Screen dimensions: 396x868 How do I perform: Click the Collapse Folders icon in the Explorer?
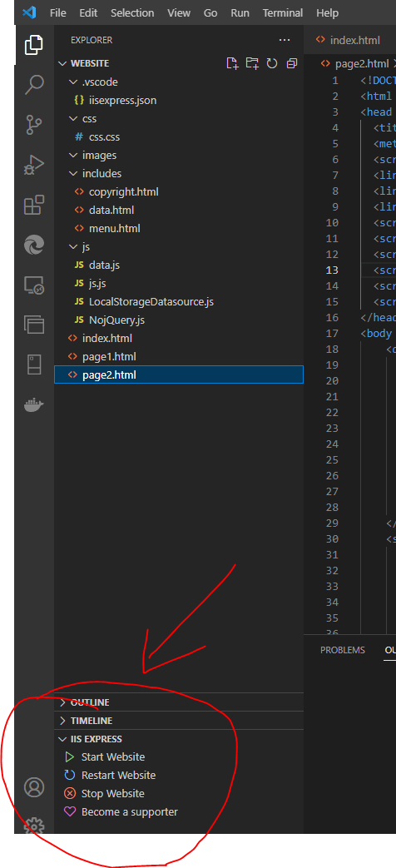click(x=291, y=63)
